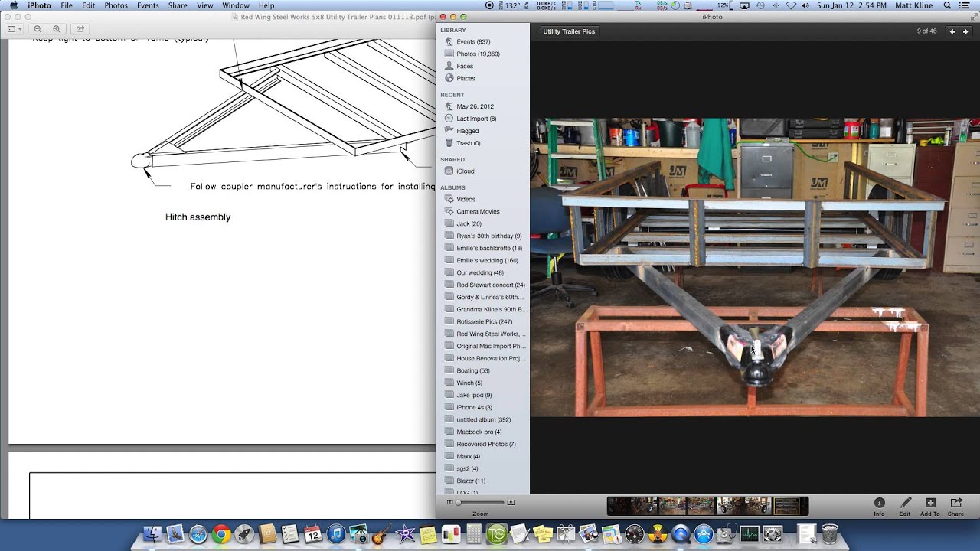
Task: Open the Emilie's wedding (160) album
Action: point(488,260)
